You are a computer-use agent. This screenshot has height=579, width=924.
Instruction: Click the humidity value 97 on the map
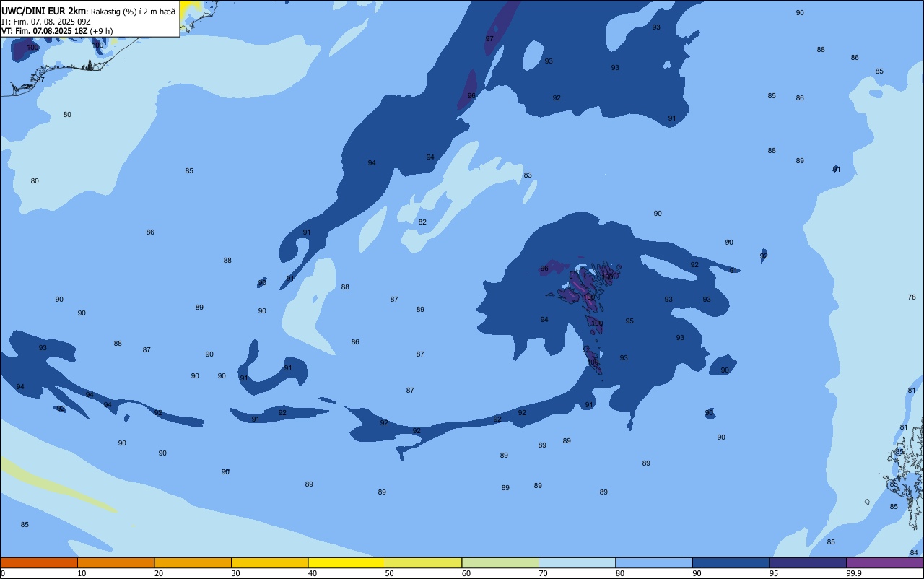tap(489, 39)
